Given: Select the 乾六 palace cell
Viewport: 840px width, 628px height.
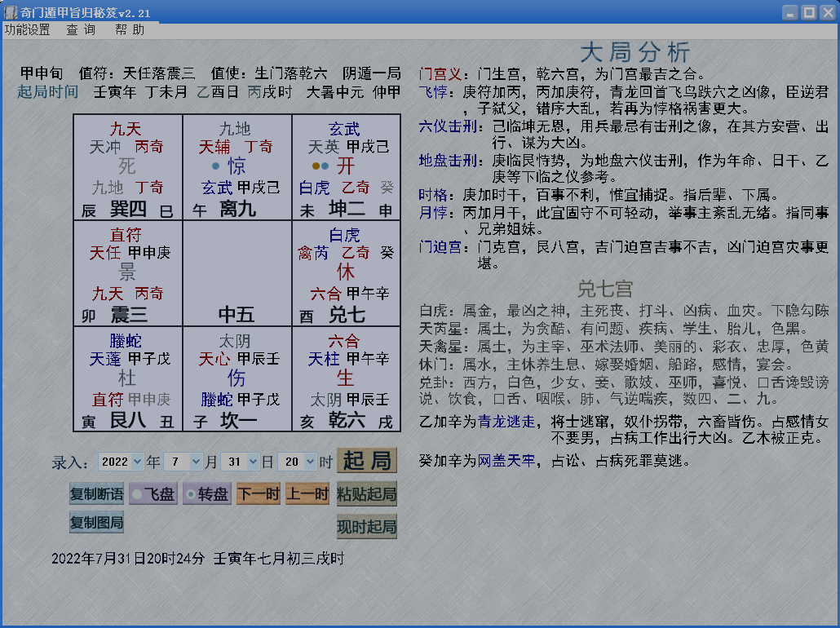Looking at the screenshot, I should click(x=347, y=378).
